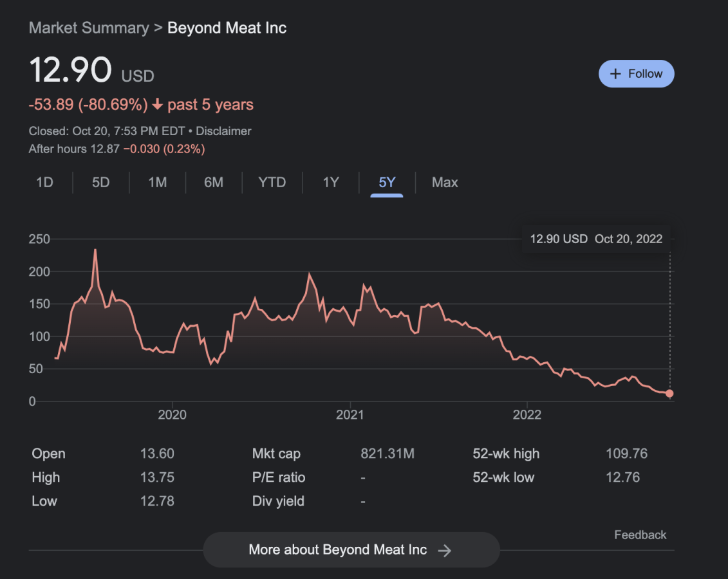Screen dimensions: 728x579
Task: Switch to the 1M range tab
Action: pyautogui.click(x=158, y=182)
